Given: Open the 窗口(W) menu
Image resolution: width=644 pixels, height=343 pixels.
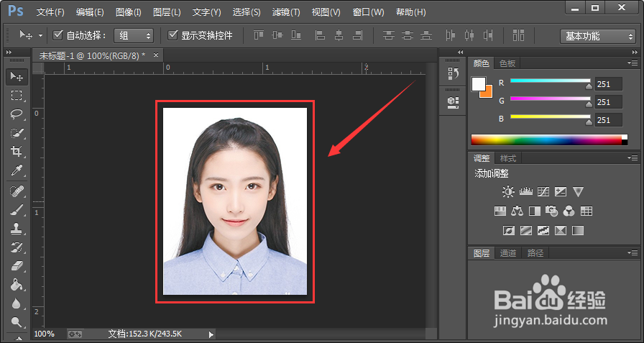Looking at the screenshot, I should click(369, 12).
